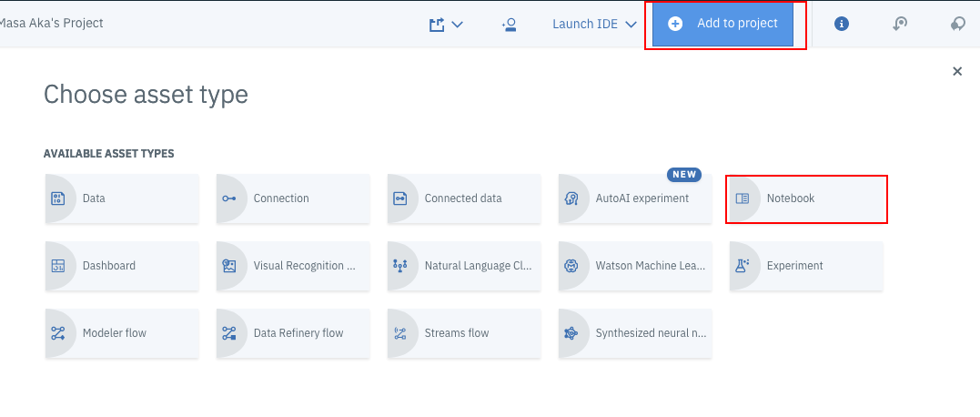
Task: Pick the Connected data asset type
Action: (x=464, y=198)
